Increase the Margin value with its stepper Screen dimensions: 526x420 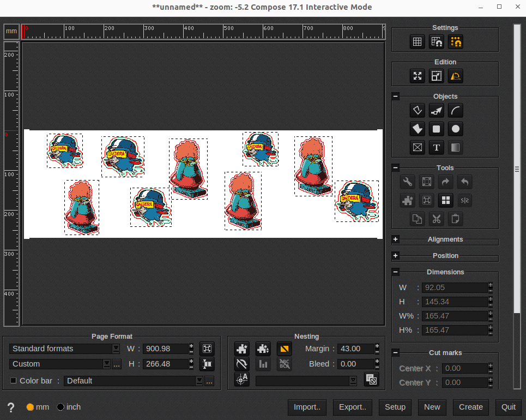coord(377,346)
